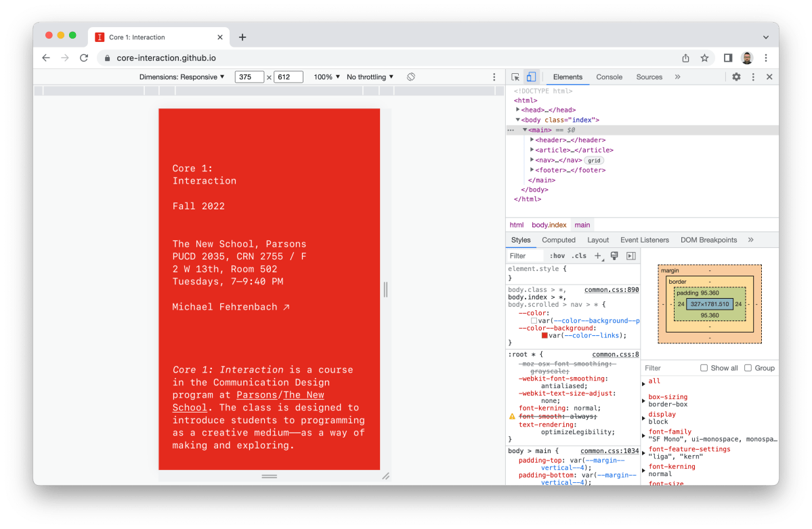
Task: Expand the head element node
Action: coord(517,110)
